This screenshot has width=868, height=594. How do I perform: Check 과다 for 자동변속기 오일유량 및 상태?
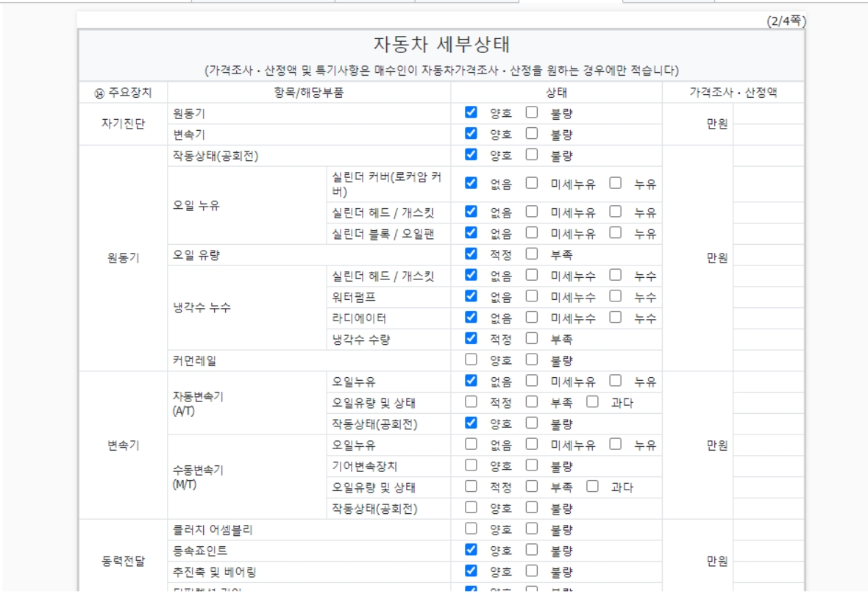pyautogui.click(x=592, y=403)
